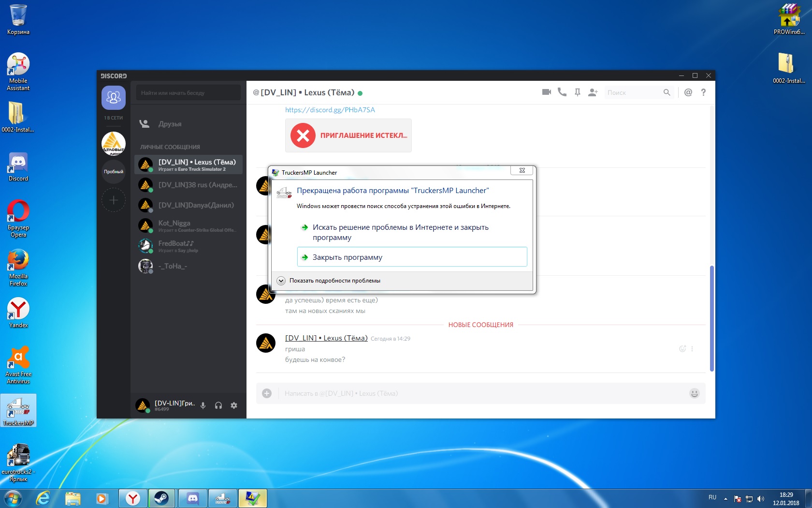
Task: Open more options for гриша message
Action: pos(692,348)
